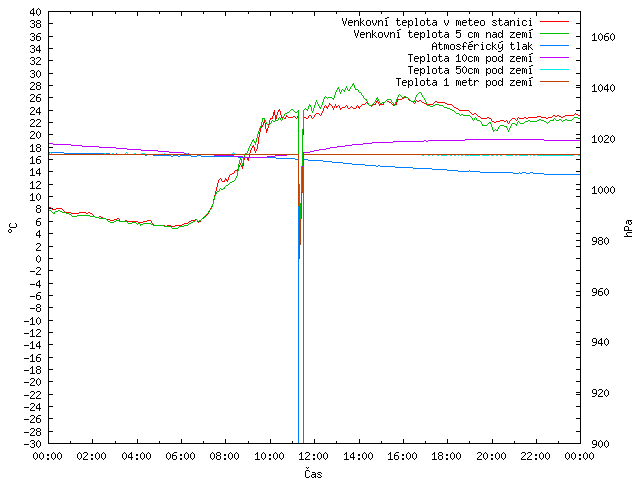Screen dimensions: 640x480
Task: Click the 08:00 time axis label
Action: click(225, 456)
